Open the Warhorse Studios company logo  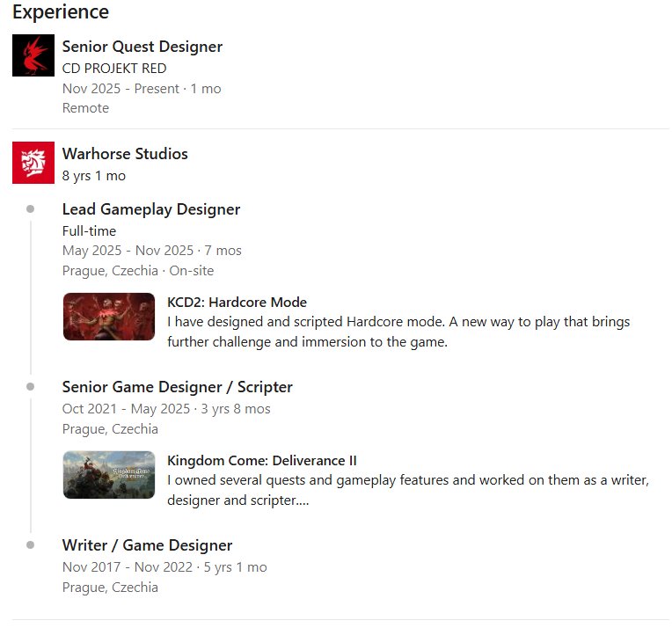click(33, 163)
